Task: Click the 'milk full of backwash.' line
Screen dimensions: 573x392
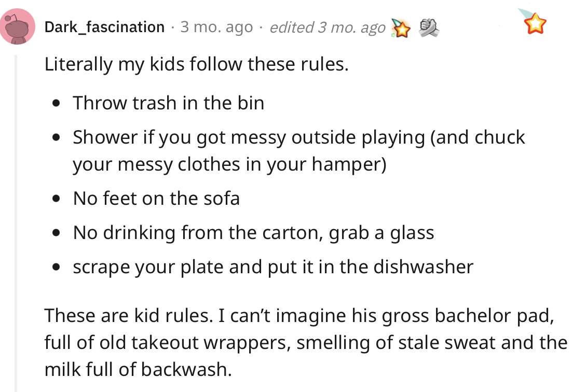Action: tap(138, 369)
